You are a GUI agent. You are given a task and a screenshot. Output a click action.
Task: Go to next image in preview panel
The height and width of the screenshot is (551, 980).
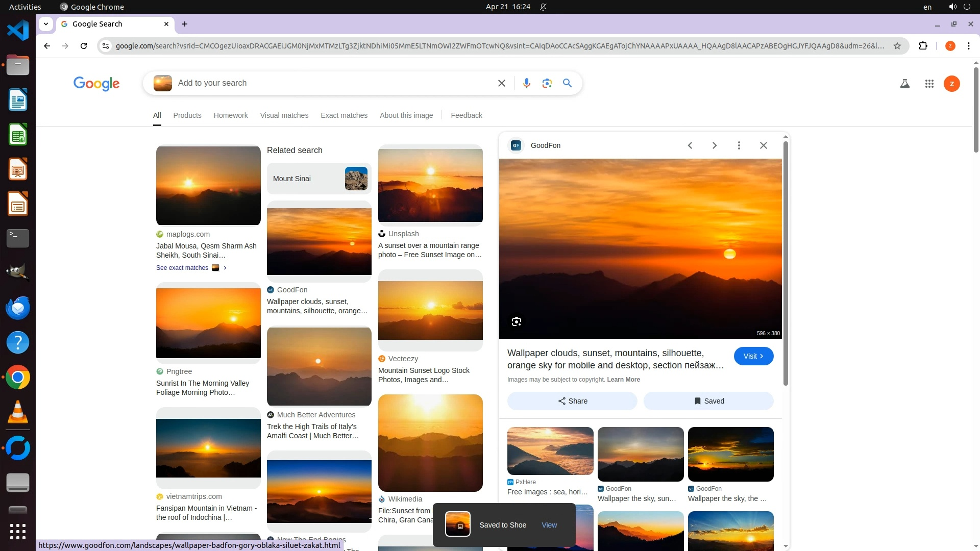(714, 145)
